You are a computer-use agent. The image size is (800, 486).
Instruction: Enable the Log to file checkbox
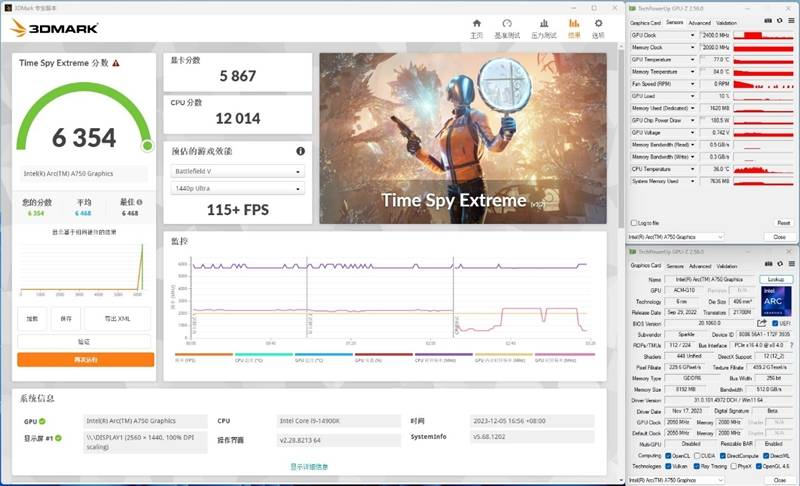[633, 223]
